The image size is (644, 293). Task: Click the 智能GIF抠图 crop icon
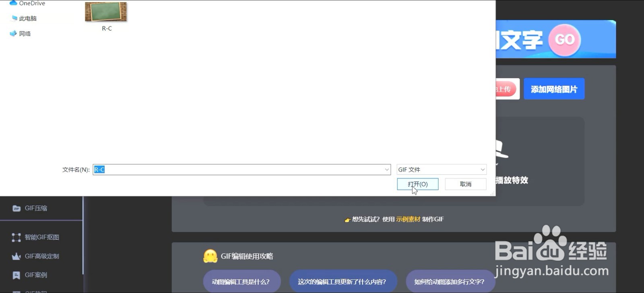[16, 237]
